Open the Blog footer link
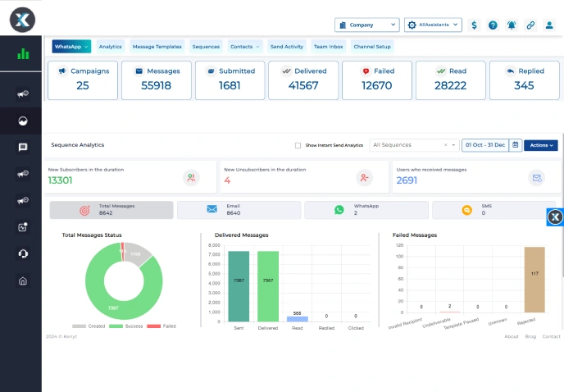The height and width of the screenshot is (392, 564). tap(530, 336)
